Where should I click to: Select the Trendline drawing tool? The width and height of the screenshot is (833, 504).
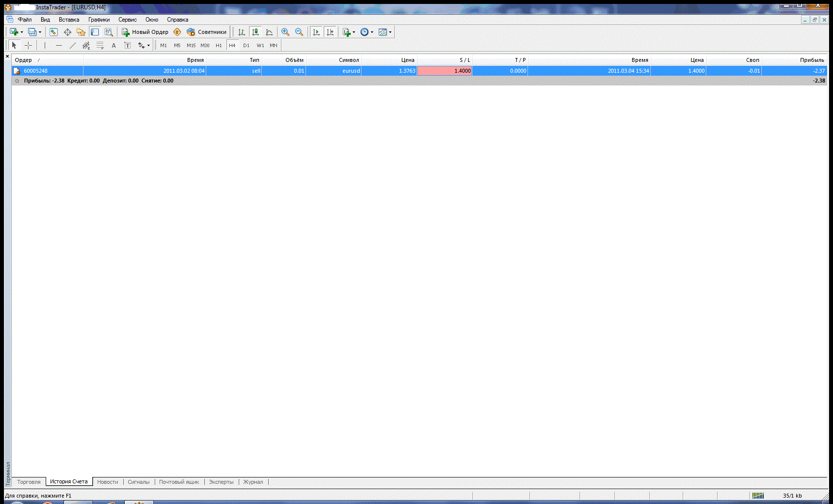point(73,45)
